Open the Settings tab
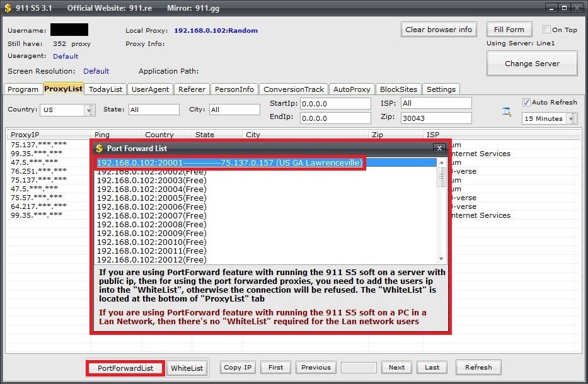 pyautogui.click(x=441, y=89)
